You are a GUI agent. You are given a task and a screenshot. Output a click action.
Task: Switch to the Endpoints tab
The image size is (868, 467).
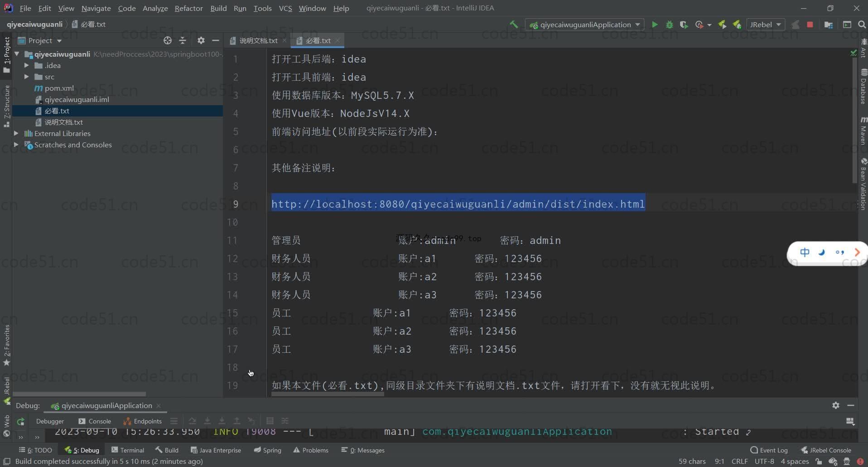[142, 421]
